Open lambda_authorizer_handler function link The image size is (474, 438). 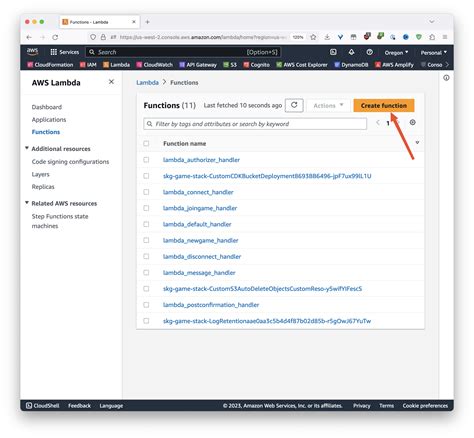[x=201, y=160]
